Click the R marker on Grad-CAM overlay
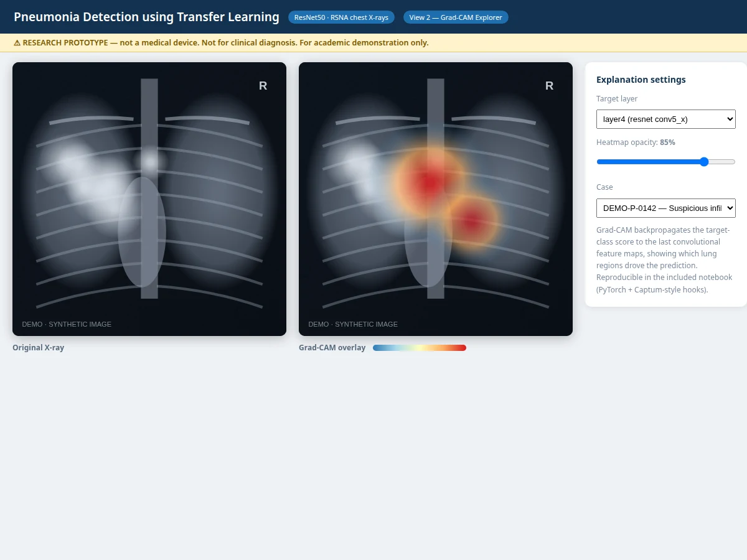The image size is (747, 560). coord(549,86)
